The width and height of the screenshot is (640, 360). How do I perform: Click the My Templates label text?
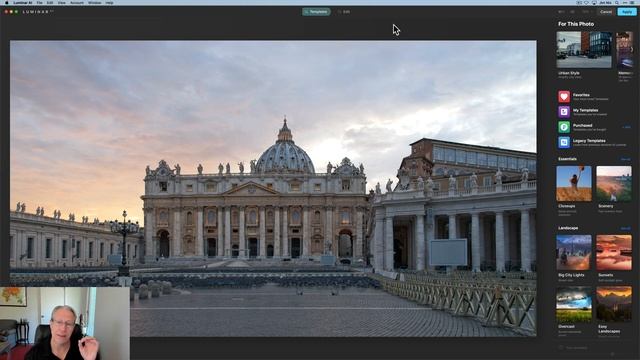point(585,110)
